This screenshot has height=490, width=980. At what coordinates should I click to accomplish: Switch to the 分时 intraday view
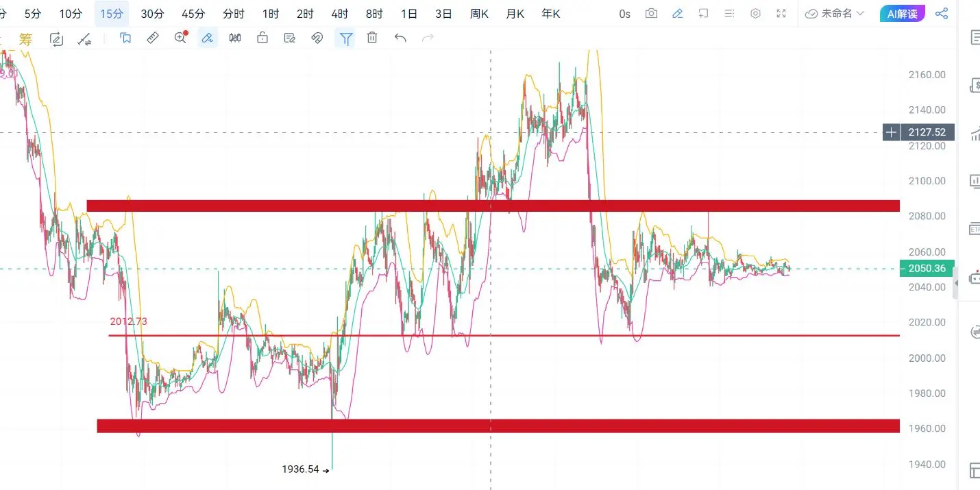(x=234, y=14)
